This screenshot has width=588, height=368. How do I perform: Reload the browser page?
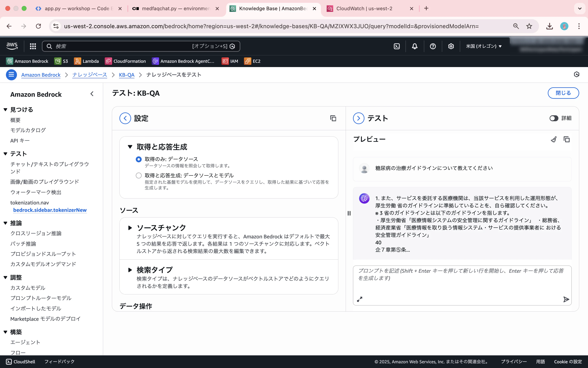tap(38, 26)
